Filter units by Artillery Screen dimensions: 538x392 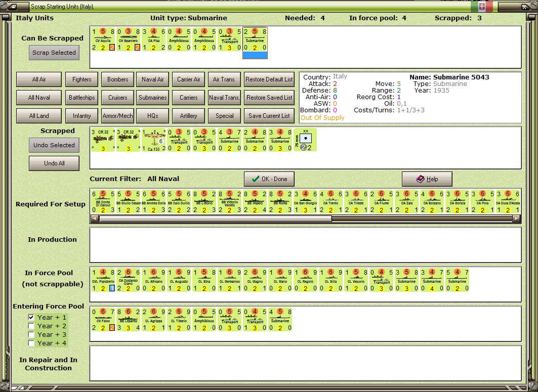click(188, 115)
